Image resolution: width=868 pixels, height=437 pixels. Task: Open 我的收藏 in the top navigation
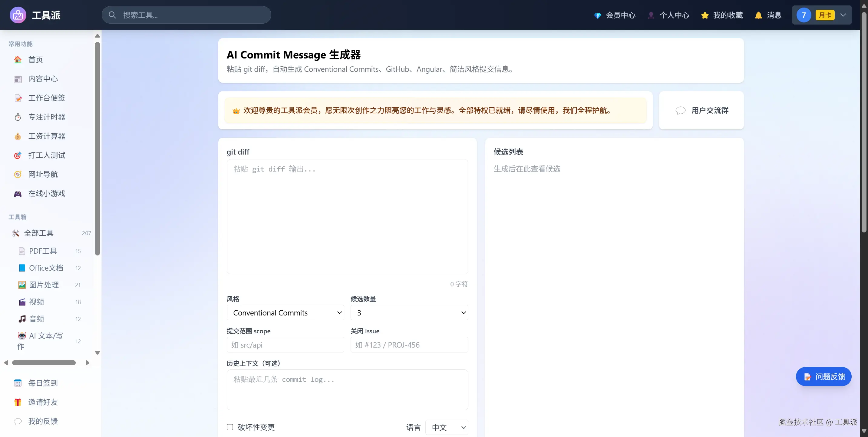pos(722,15)
